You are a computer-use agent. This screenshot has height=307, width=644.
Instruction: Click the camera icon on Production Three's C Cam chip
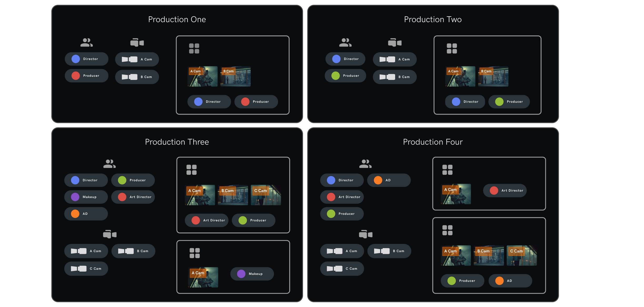pyautogui.click(x=79, y=269)
